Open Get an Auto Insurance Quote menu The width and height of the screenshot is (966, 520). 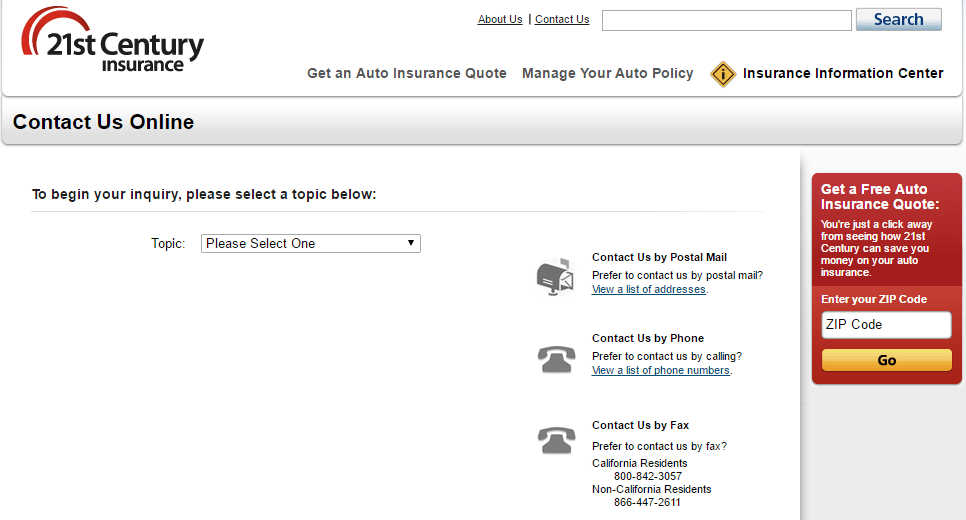pyautogui.click(x=407, y=73)
